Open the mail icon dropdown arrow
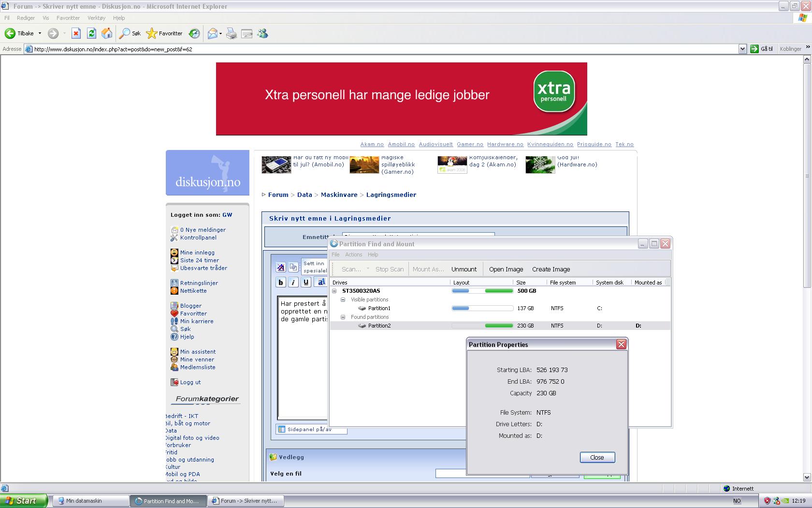This screenshot has height=508, width=812. point(220,33)
